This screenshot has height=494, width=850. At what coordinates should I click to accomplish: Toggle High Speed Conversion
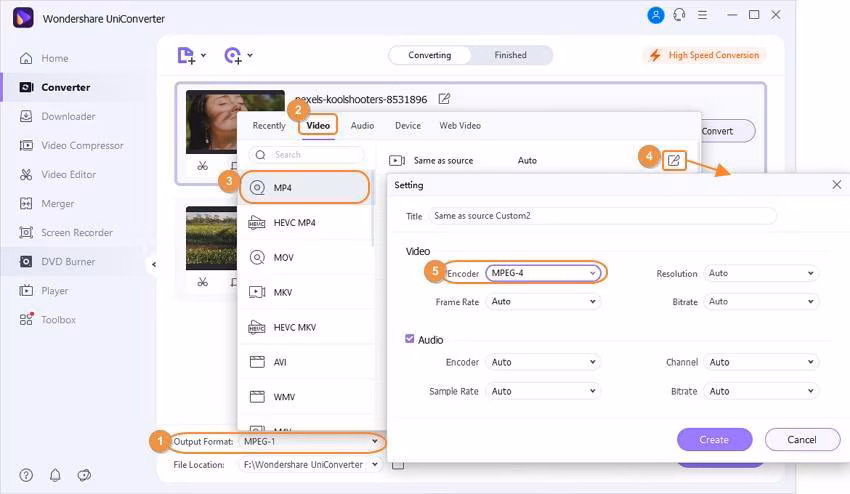pyautogui.click(x=705, y=55)
